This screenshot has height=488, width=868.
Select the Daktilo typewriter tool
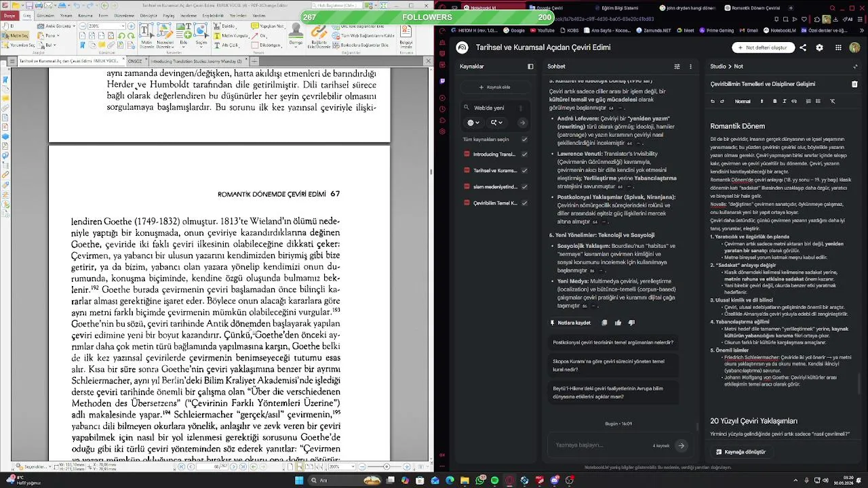[224, 26]
